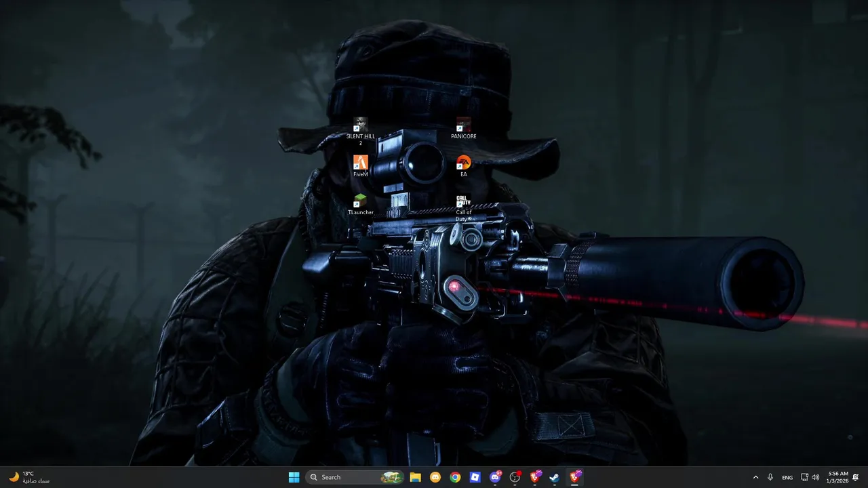The image size is (868, 488).
Task: Select the Call of Duty desktop shortcut
Action: pyautogui.click(x=464, y=207)
